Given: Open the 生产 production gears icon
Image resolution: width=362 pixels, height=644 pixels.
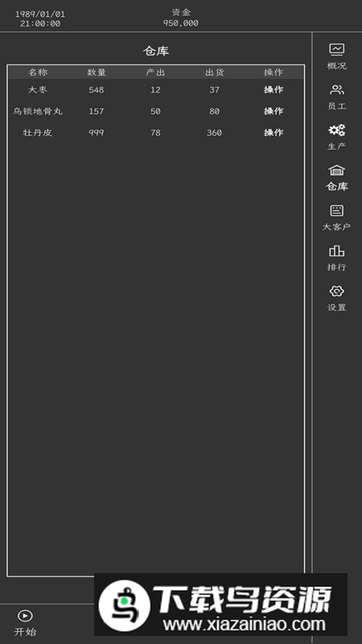Looking at the screenshot, I should 336,130.
